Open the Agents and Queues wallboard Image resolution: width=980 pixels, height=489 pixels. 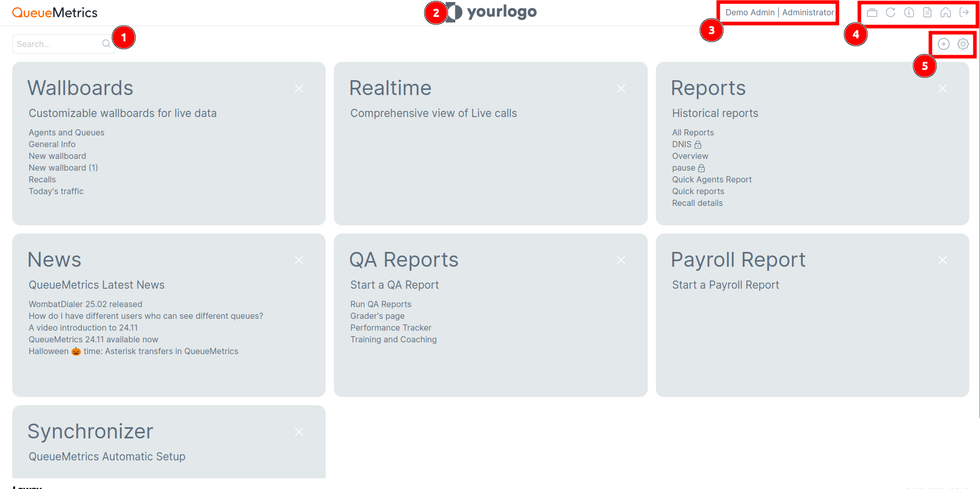pyautogui.click(x=66, y=132)
